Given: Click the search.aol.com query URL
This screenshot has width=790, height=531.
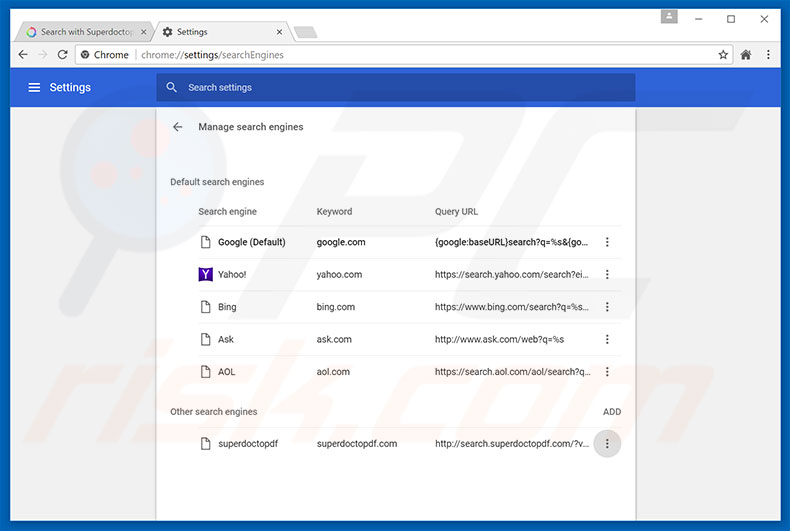Looking at the screenshot, I should tap(512, 372).
